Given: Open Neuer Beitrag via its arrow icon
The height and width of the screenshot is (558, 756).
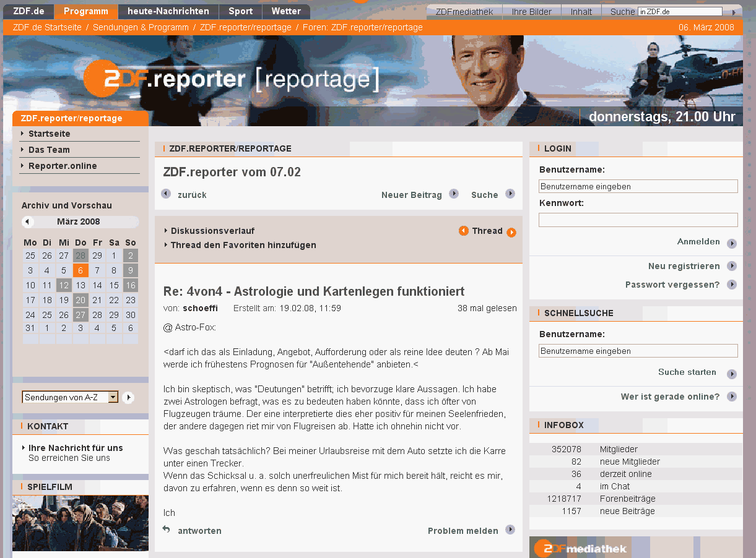Looking at the screenshot, I should click(454, 194).
